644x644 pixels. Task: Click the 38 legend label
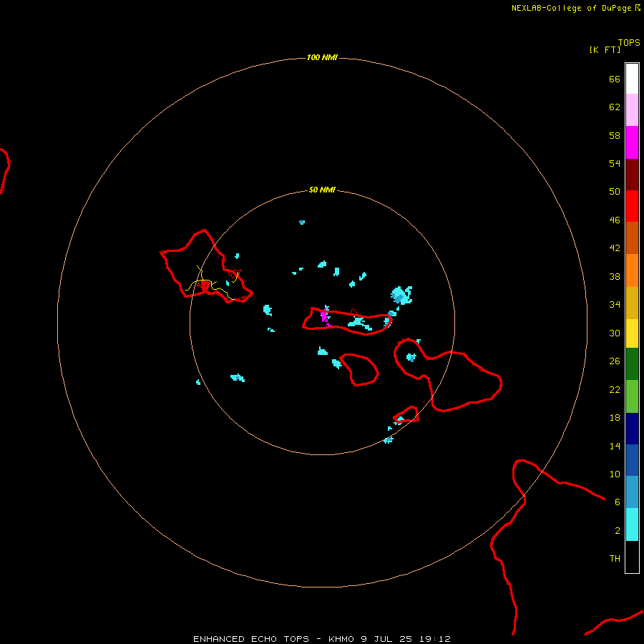(615, 276)
